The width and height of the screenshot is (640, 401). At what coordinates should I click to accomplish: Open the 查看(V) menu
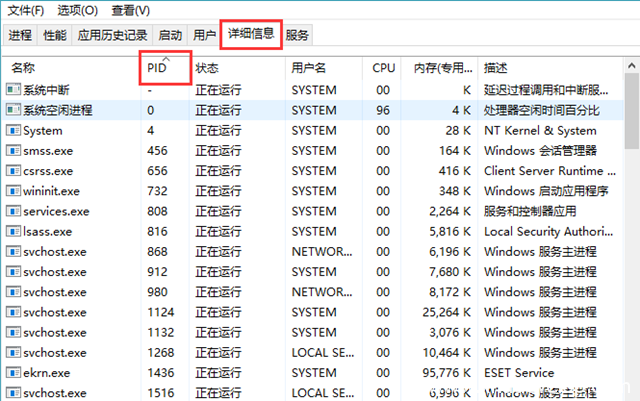tap(130, 11)
